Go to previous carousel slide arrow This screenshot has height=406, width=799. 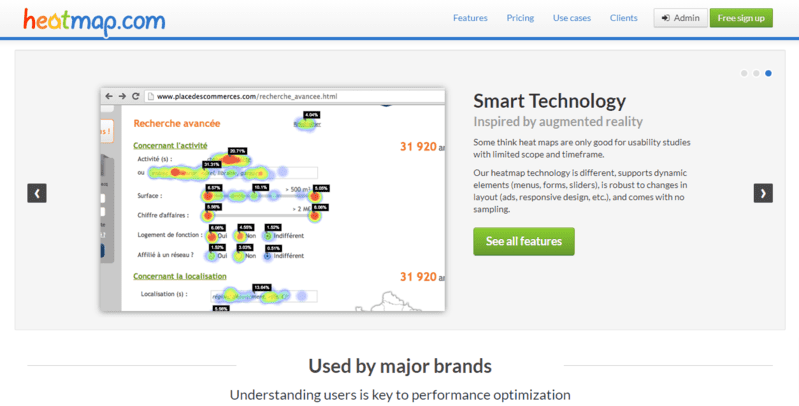pyautogui.click(x=37, y=193)
